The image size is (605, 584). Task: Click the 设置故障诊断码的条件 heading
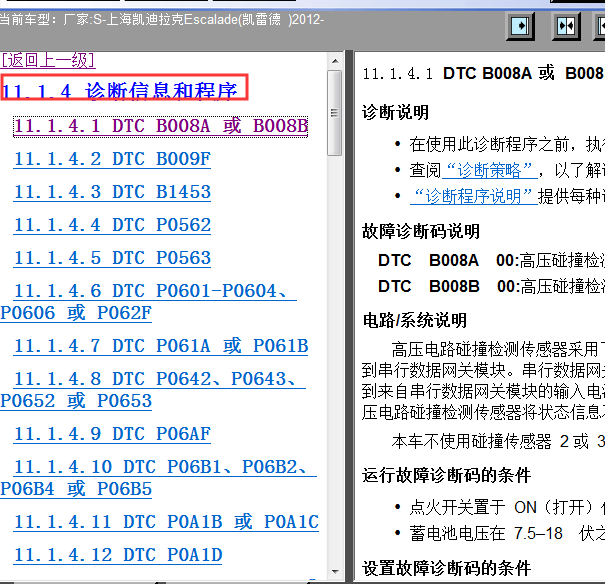pos(446,568)
